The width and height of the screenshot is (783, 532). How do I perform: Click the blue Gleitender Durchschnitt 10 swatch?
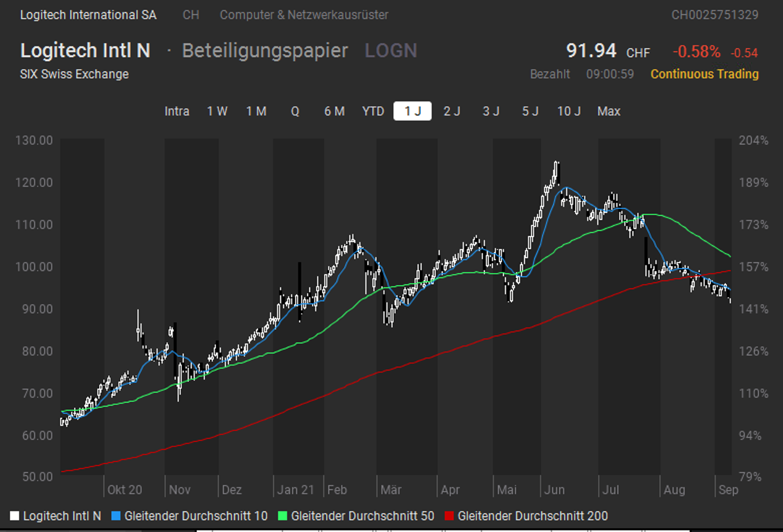(116, 516)
